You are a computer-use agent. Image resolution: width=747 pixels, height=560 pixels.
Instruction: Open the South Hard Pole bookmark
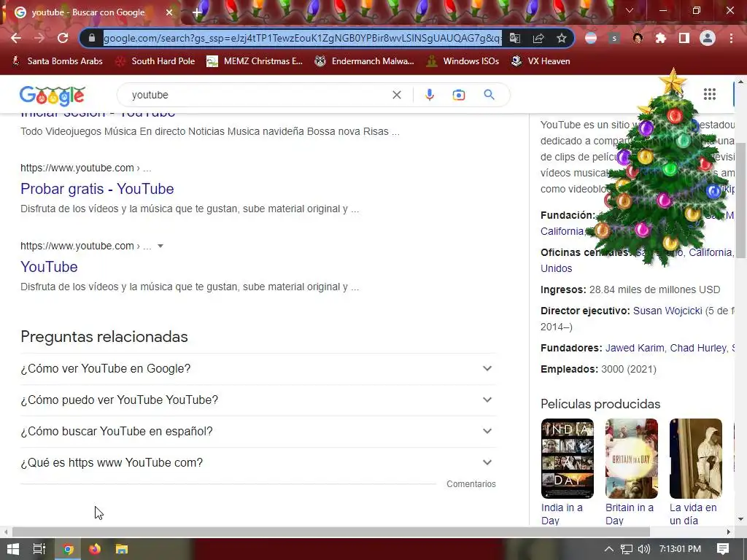(x=156, y=61)
